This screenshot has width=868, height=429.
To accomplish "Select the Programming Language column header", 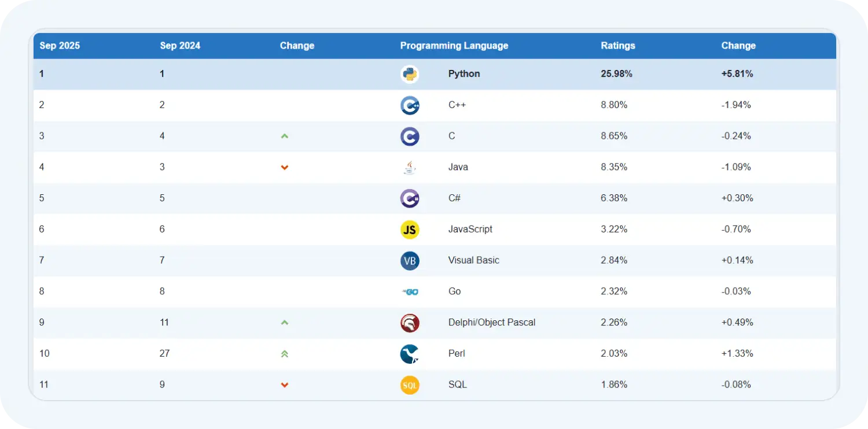I will [x=454, y=46].
